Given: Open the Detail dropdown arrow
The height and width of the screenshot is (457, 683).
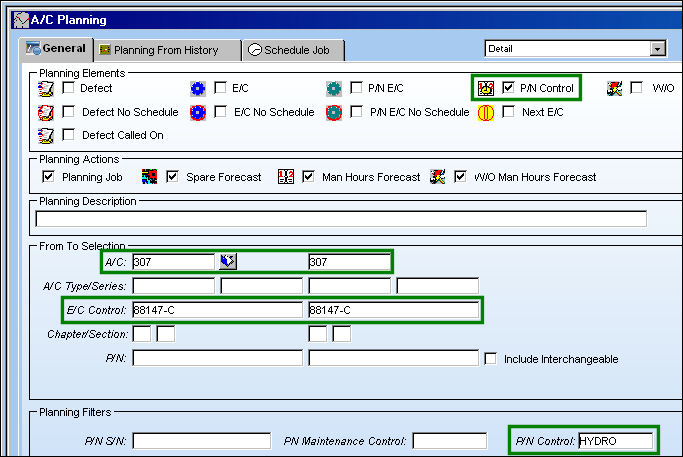Looking at the screenshot, I should [658, 49].
